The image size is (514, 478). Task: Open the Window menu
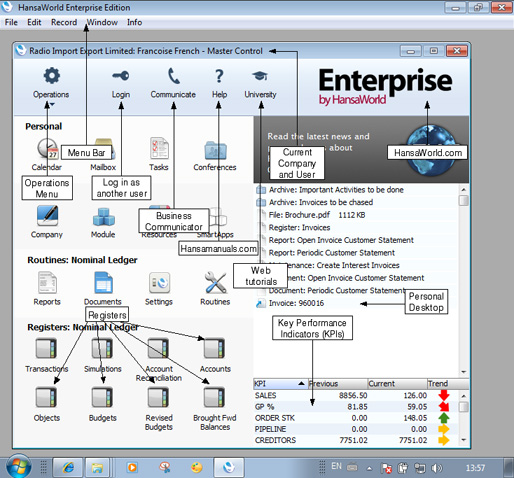point(102,22)
